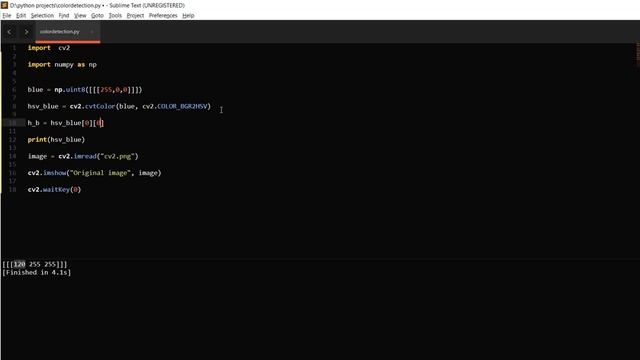This screenshot has height=360, width=640.
Task: Open the View menu
Action: click(80, 16)
